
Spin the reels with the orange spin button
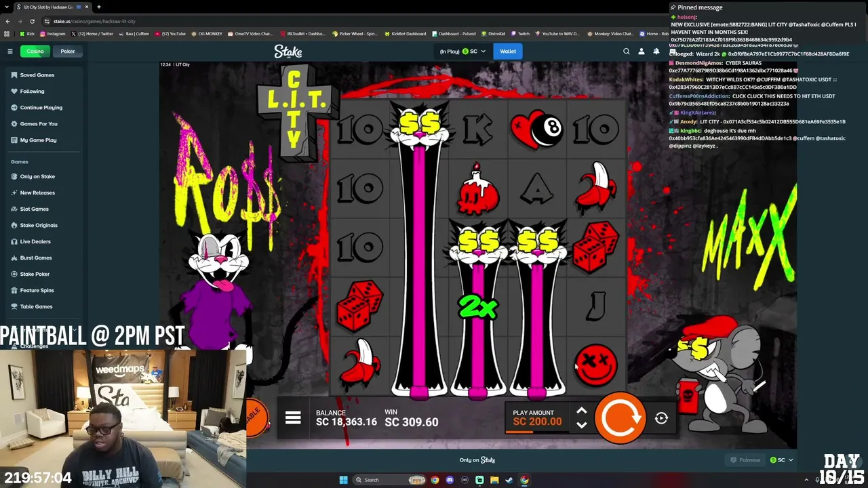pyautogui.click(x=619, y=418)
